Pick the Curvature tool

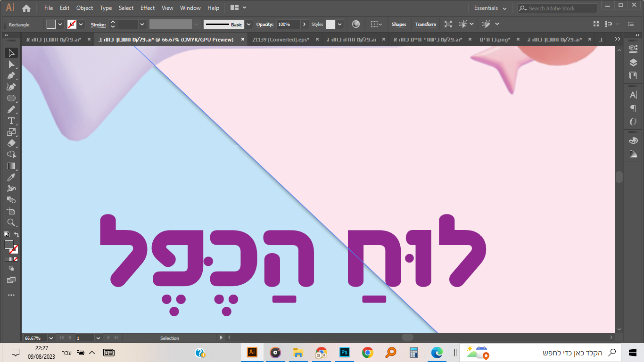tap(11, 87)
